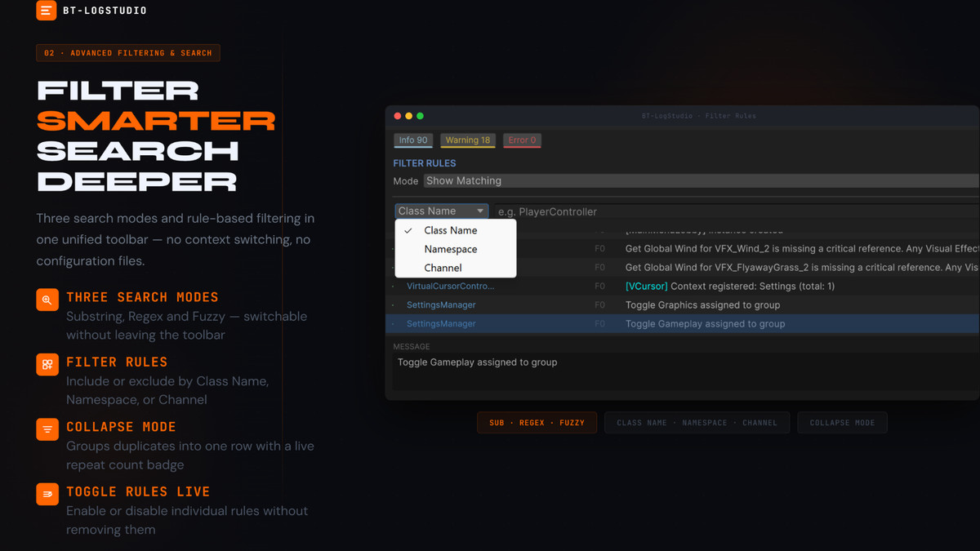Screen dimensions: 980x551
Task: Click the MESSAGE panel label
Action: [x=412, y=347]
